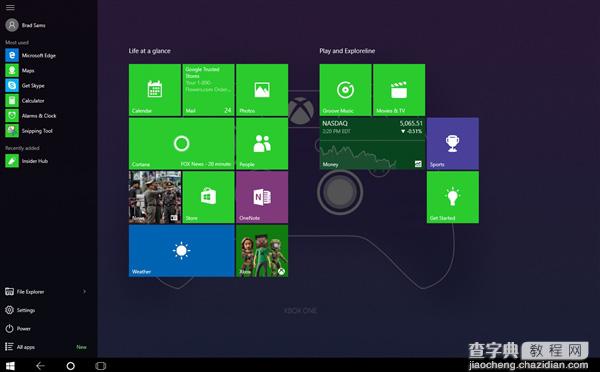Open the Power options
This screenshot has width=600, height=372.
pos(18,328)
